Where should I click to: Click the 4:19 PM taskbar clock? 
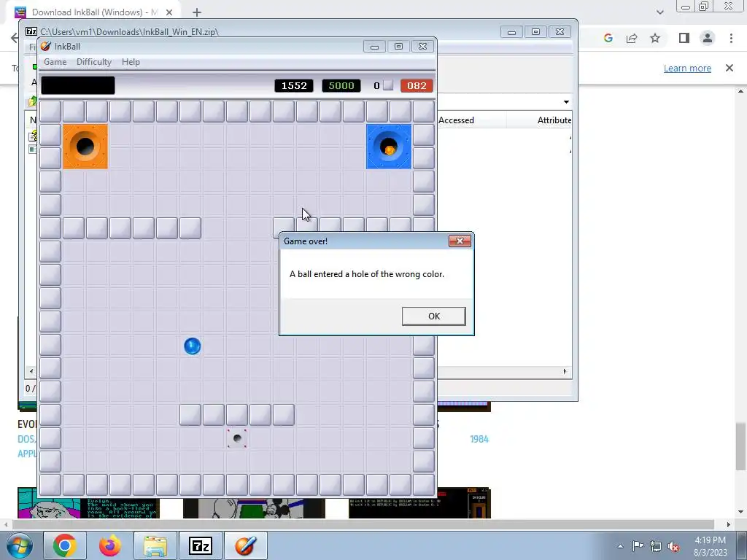pos(710,540)
